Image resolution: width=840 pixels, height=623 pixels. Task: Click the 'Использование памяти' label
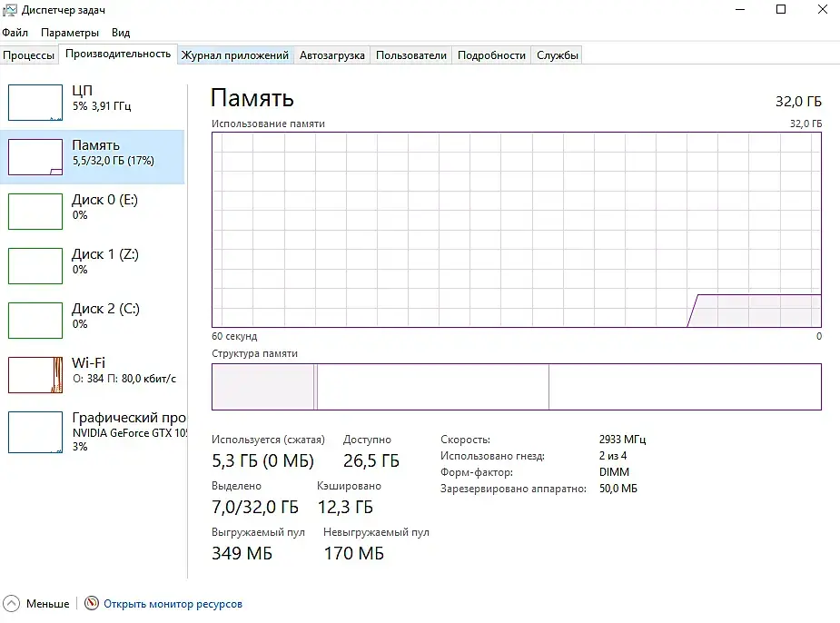coord(268,124)
